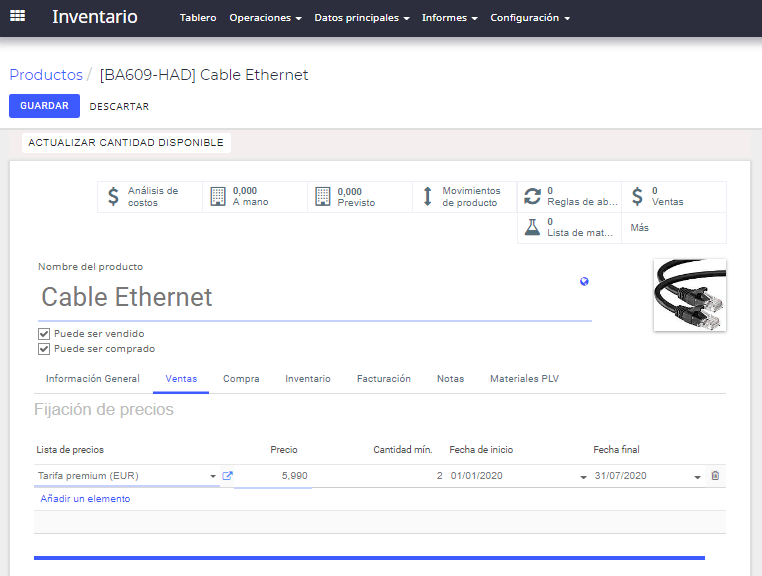
Task: Click the DESCARTAR button
Action: click(x=119, y=106)
